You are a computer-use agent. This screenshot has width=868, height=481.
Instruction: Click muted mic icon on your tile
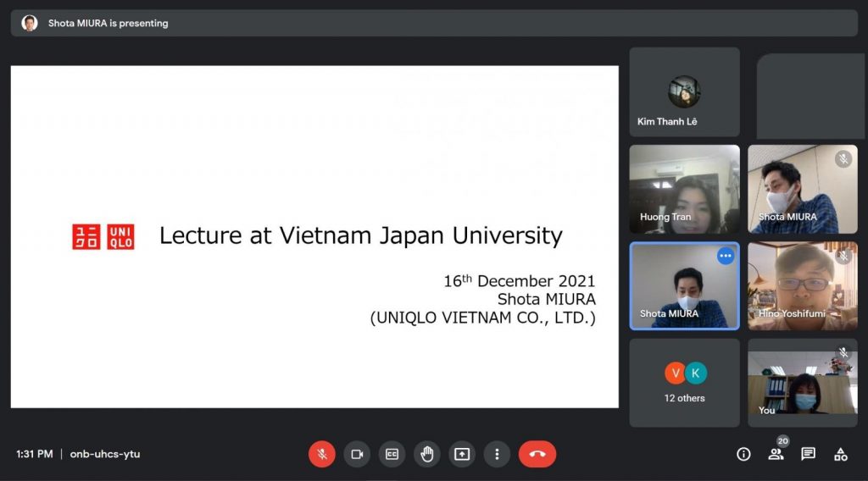coord(843,353)
